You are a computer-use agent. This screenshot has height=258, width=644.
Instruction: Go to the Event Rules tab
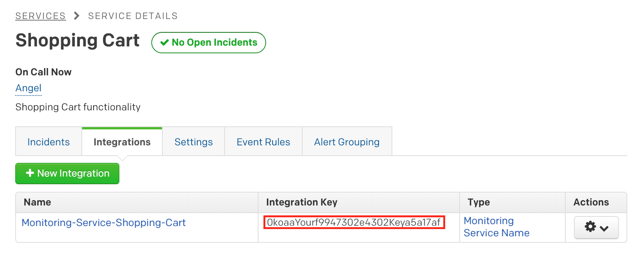click(263, 142)
